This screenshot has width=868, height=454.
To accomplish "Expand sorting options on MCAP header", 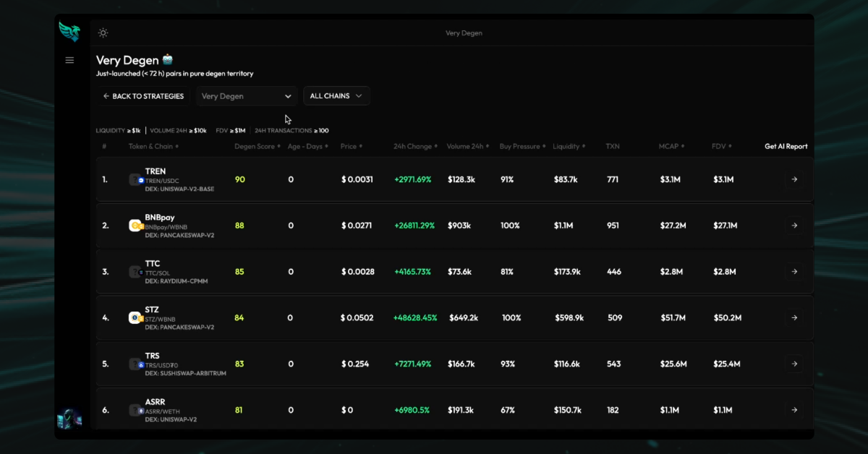I will pos(671,146).
